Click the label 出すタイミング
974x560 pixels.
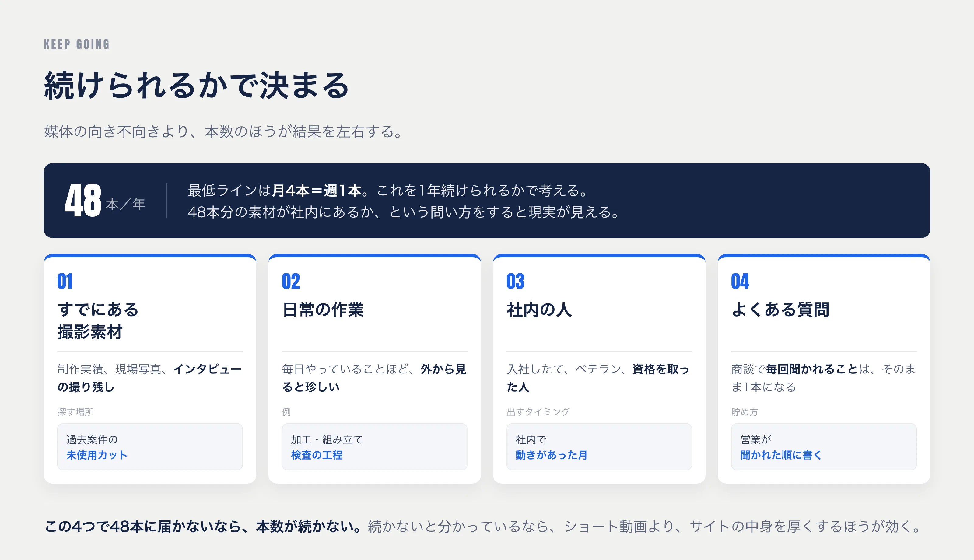[538, 412]
